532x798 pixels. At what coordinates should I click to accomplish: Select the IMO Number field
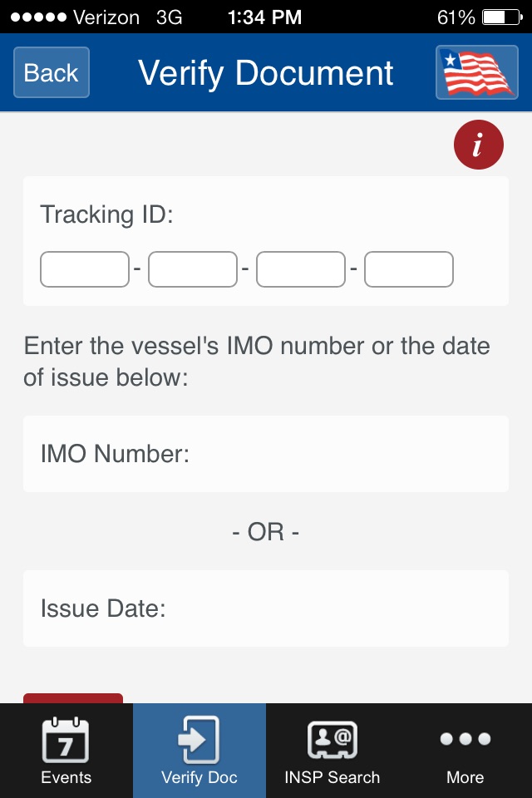pos(266,454)
